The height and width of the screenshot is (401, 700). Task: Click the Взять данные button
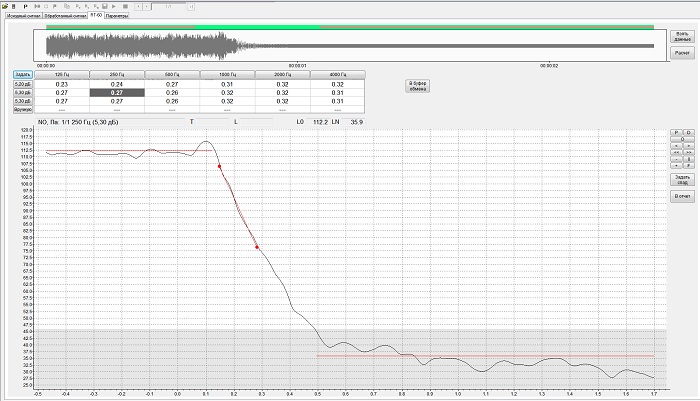(682, 37)
